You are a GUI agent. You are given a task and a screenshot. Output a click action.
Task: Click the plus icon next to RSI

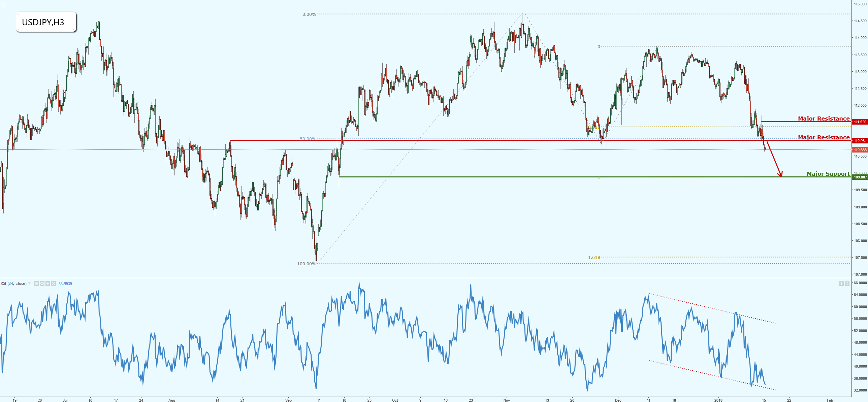[48, 283]
